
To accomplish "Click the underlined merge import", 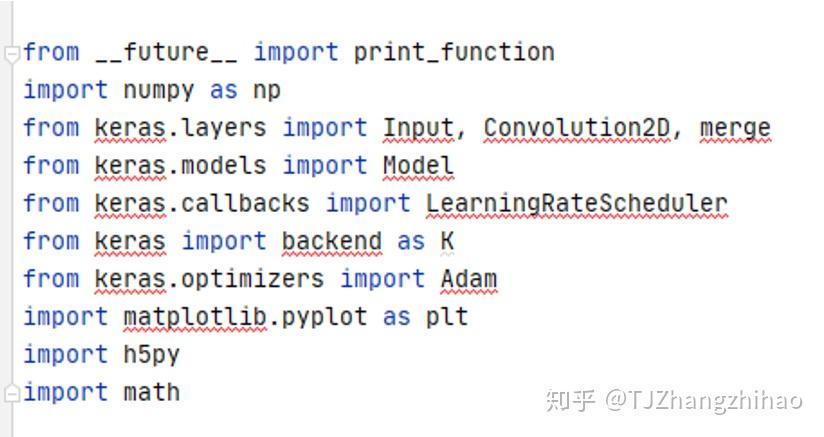I will point(735,129).
